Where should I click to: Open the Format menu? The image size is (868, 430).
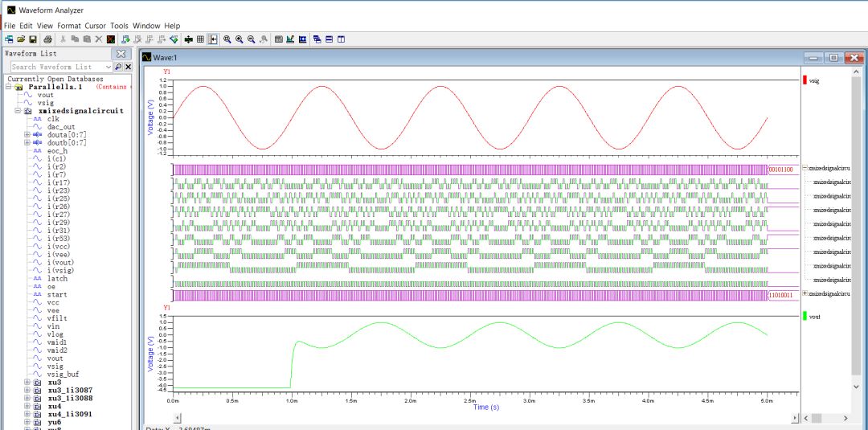68,26
